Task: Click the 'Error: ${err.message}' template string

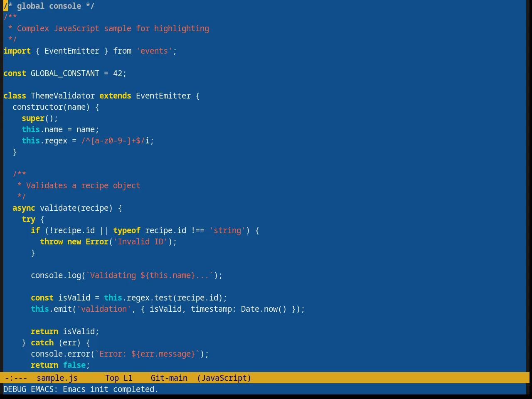Action: (147, 354)
